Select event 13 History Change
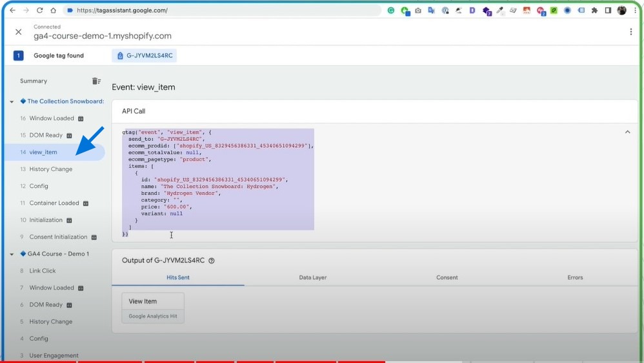This screenshot has width=644, height=363. pyautogui.click(x=46, y=169)
